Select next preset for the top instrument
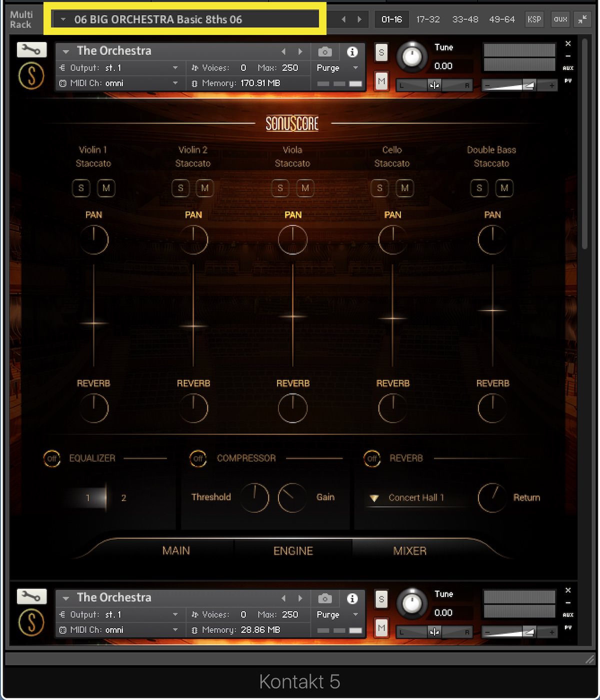Screen dimensions: 600x700 coord(300,51)
